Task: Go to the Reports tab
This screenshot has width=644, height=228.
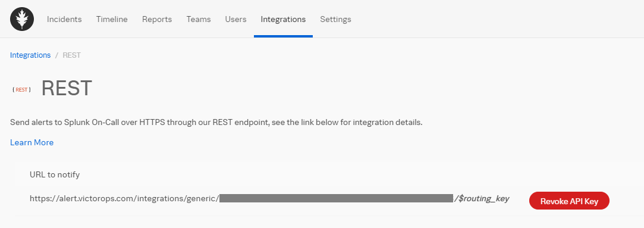Action: point(157,19)
